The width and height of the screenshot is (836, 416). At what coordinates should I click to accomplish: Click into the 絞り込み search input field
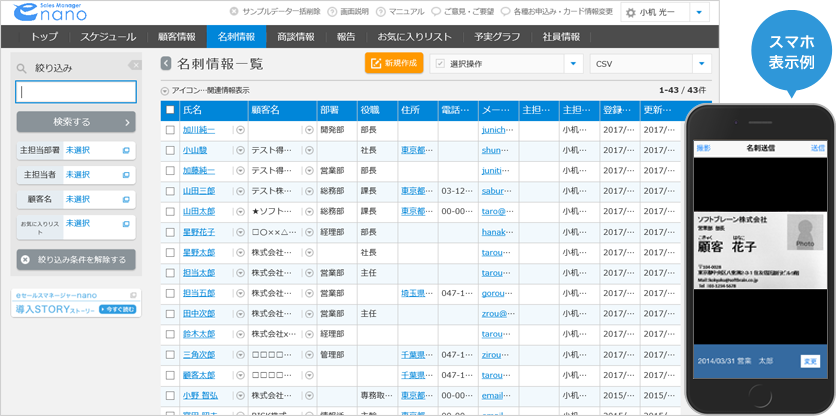pyautogui.click(x=76, y=92)
